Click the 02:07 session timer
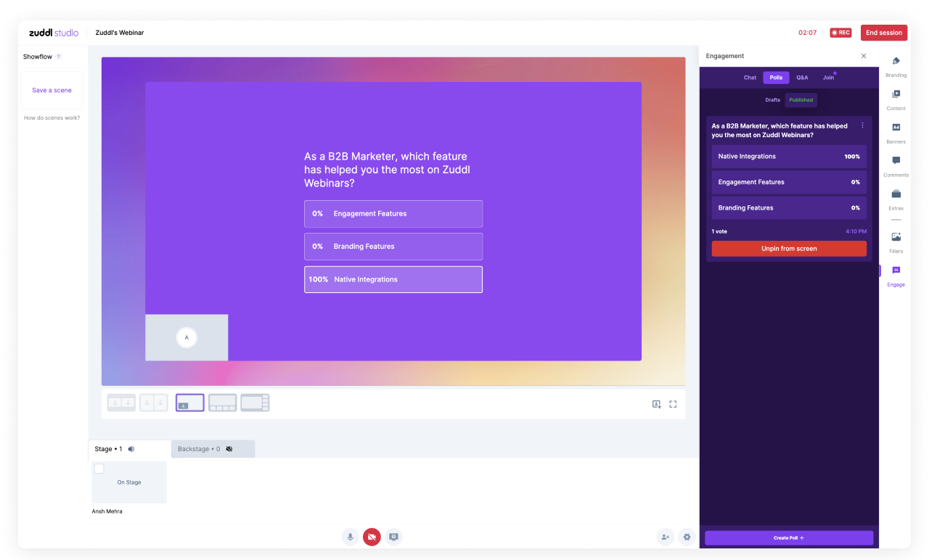This screenshot has height=560, width=929. (808, 33)
